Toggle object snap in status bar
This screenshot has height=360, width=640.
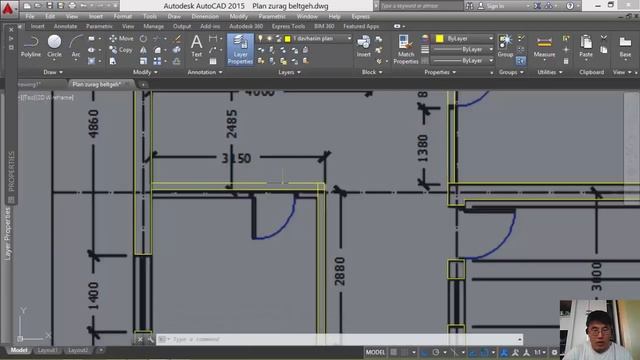(x=484, y=352)
